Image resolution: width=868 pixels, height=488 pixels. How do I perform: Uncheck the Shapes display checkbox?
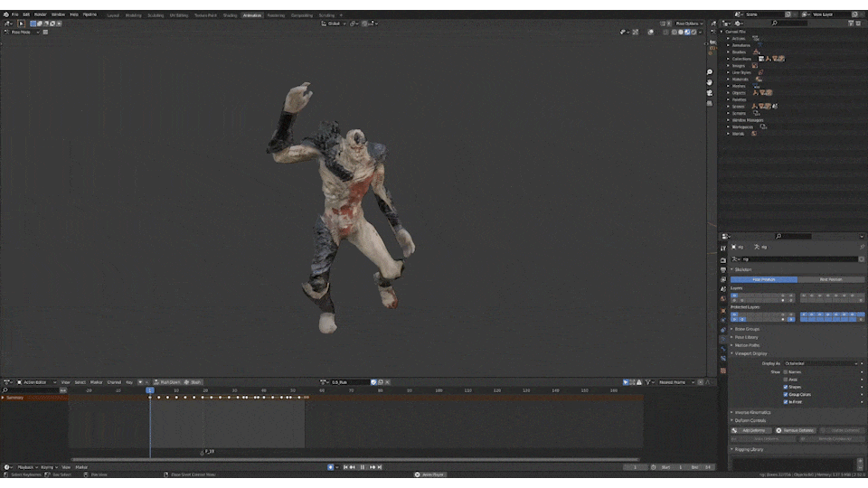(786, 387)
